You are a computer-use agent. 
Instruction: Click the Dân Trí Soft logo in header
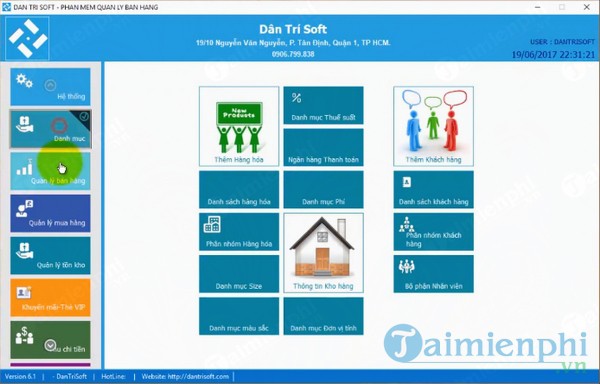28,38
